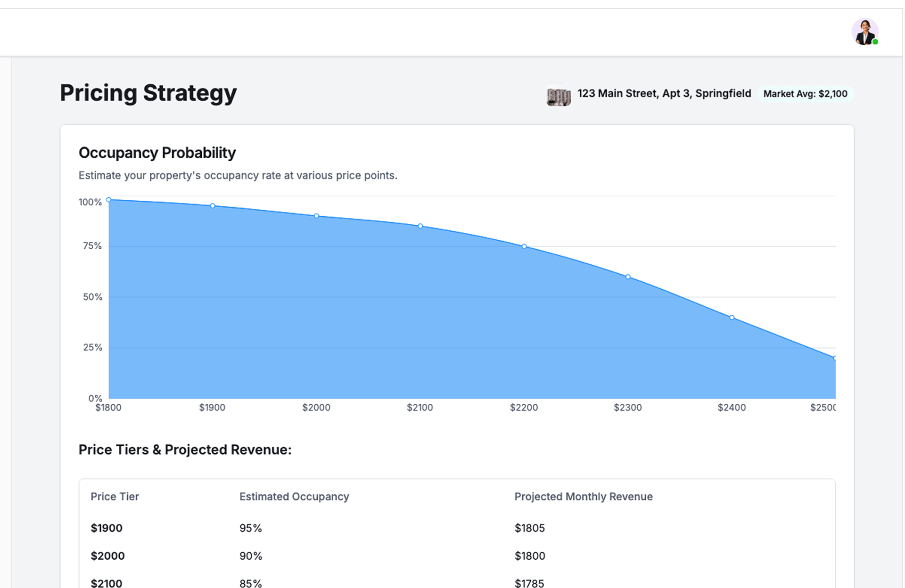905x588 pixels.
Task: Click the 90% estimated occupancy cell
Action: [250, 556]
